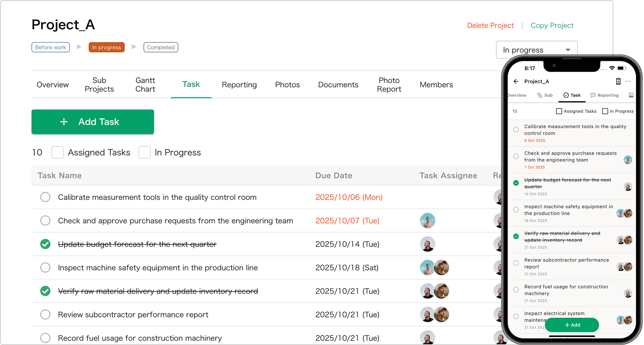The width and height of the screenshot is (644, 345).
Task: Tap the image tab icon on the phone
Action: [631, 95]
